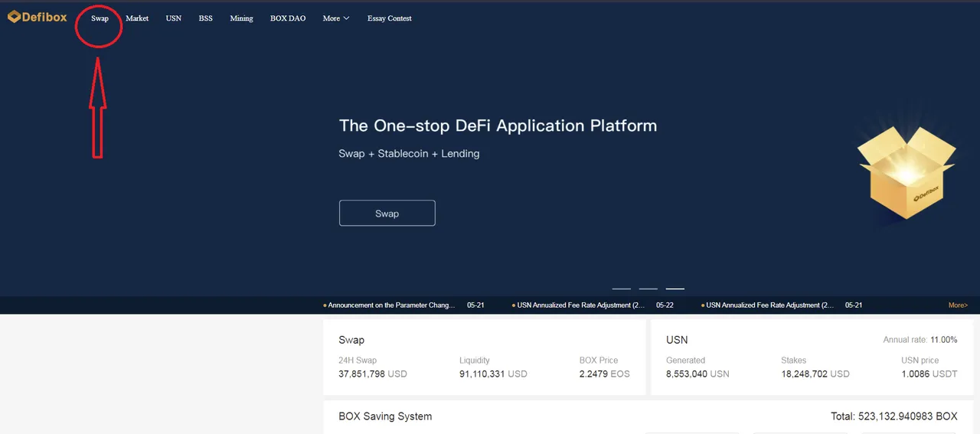Select the first banner slide indicator
The image size is (980, 434).
(x=622, y=289)
